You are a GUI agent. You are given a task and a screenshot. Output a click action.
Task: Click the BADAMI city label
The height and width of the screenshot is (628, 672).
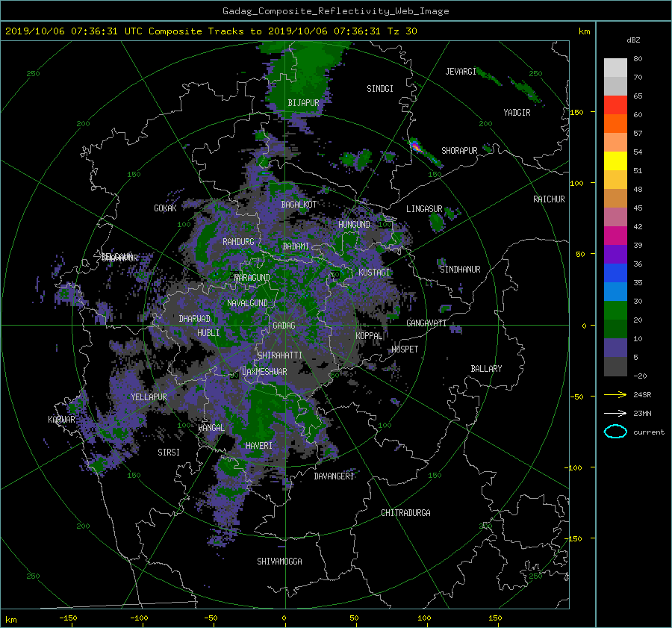tap(296, 246)
